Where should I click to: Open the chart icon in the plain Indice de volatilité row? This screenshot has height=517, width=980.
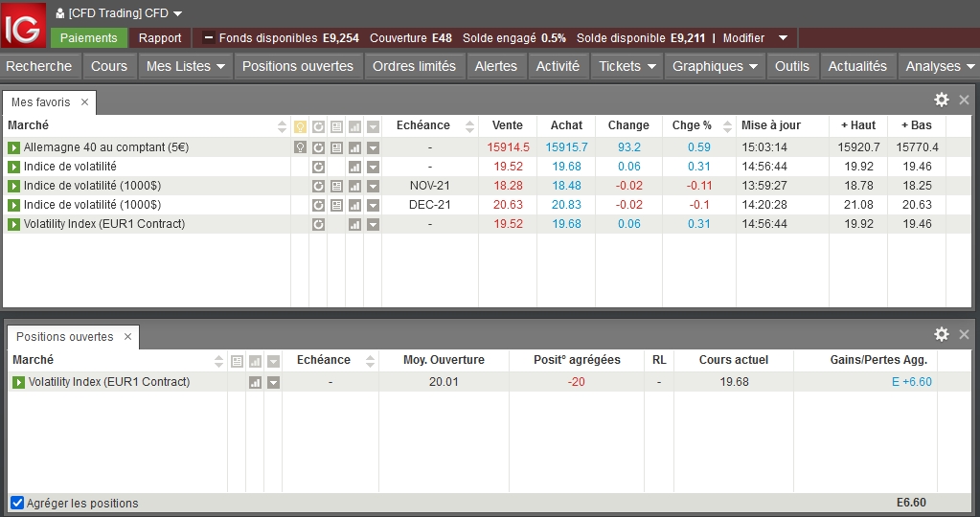point(354,167)
